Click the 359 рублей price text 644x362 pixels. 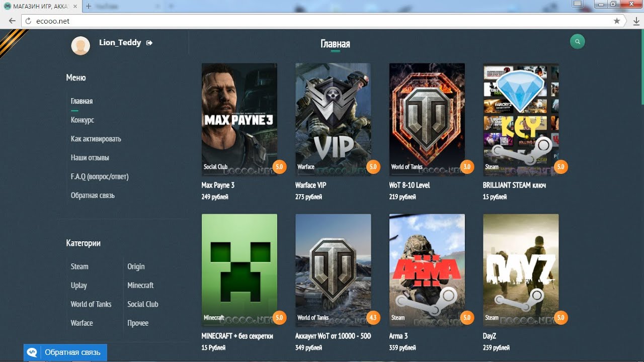(x=403, y=348)
